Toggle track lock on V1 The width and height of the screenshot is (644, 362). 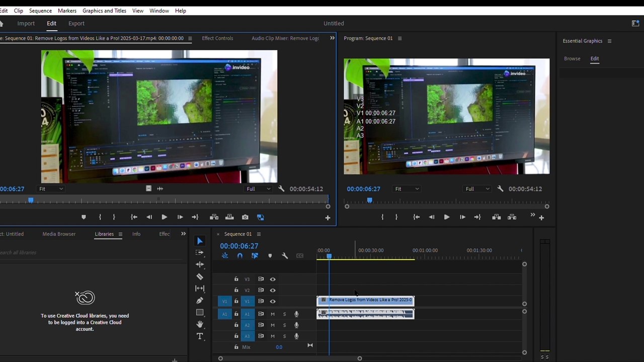236,301
